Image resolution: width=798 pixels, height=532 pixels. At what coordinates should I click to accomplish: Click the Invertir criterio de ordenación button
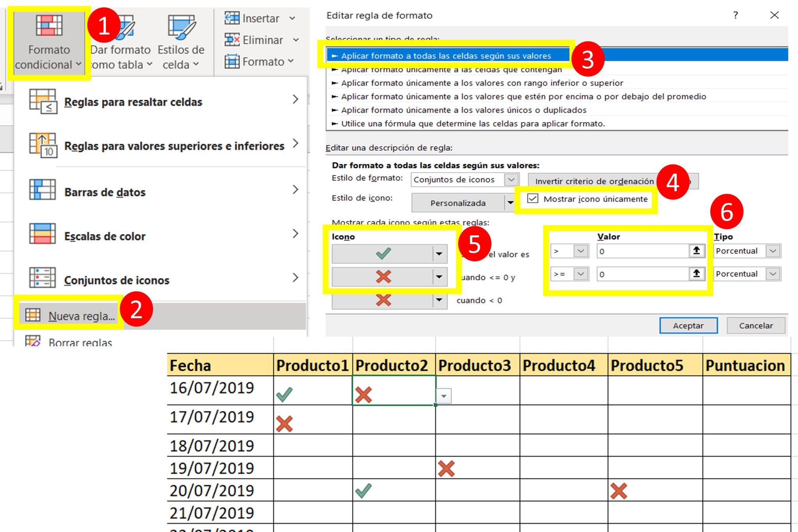[x=594, y=181]
